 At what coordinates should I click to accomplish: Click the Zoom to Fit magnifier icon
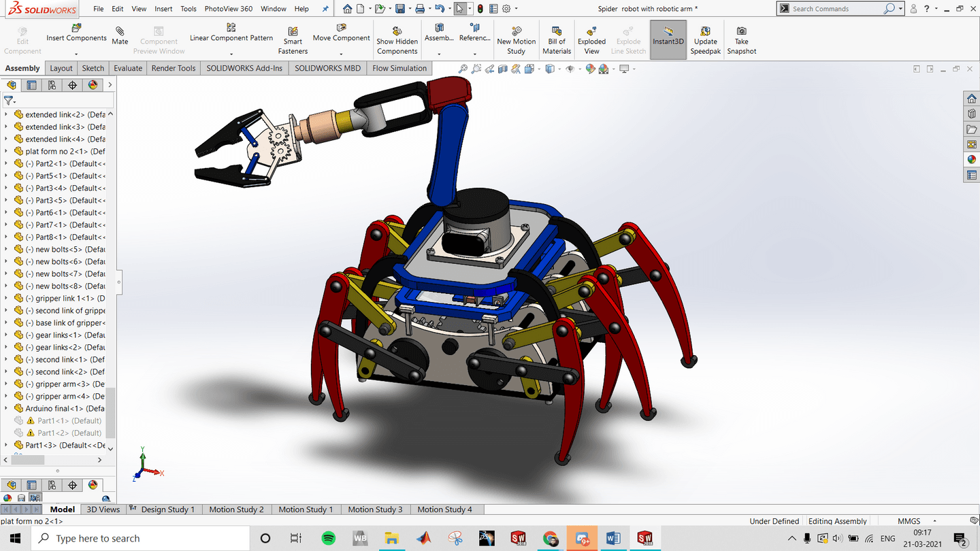tap(463, 69)
